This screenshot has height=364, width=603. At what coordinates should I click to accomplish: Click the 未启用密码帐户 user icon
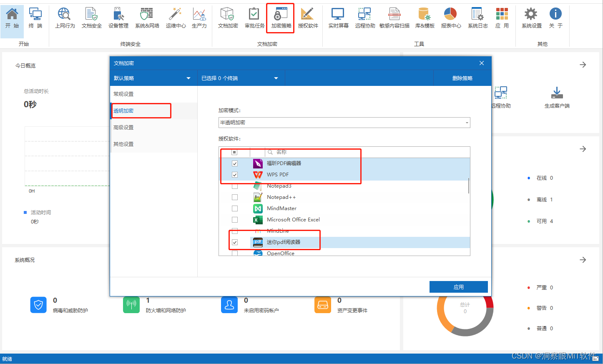pos(229,305)
